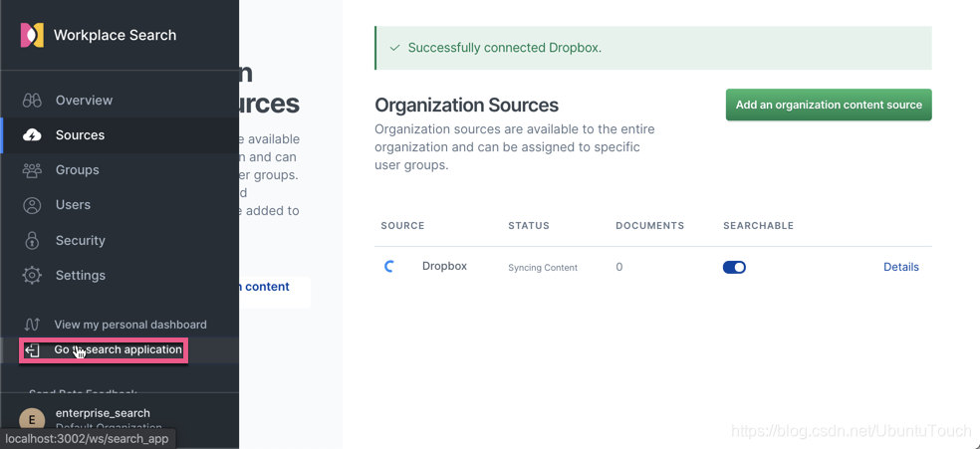Click the Groups people icon

(x=32, y=170)
